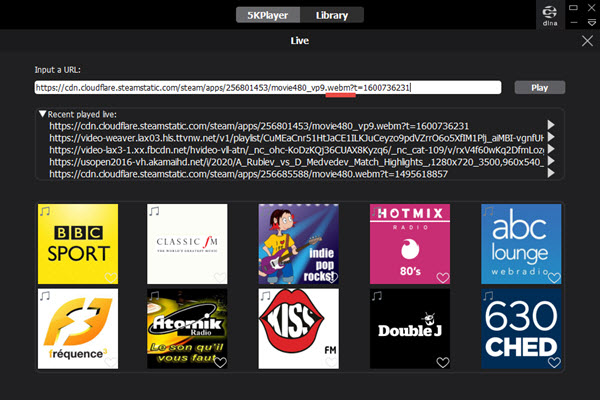Favorite Hotmix Radio 80's with its heart icon
The height and width of the screenshot is (400, 600).
(443, 277)
